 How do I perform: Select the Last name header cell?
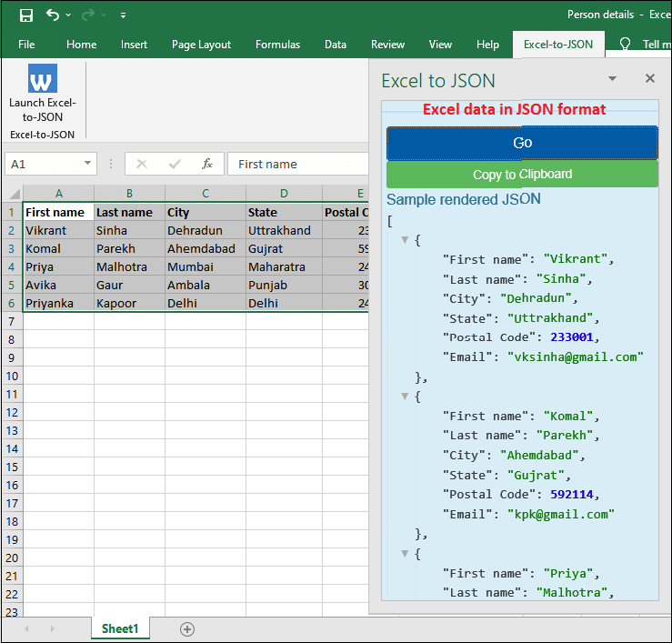pyautogui.click(x=129, y=212)
